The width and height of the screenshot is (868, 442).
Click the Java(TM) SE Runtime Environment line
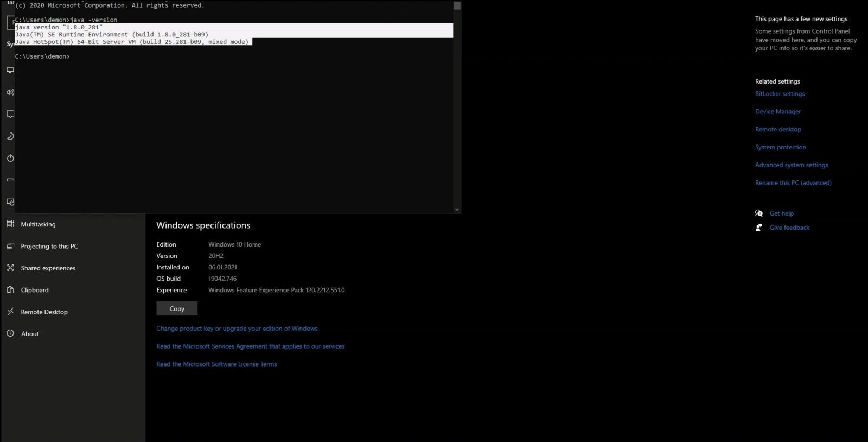pyautogui.click(x=112, y=34)
